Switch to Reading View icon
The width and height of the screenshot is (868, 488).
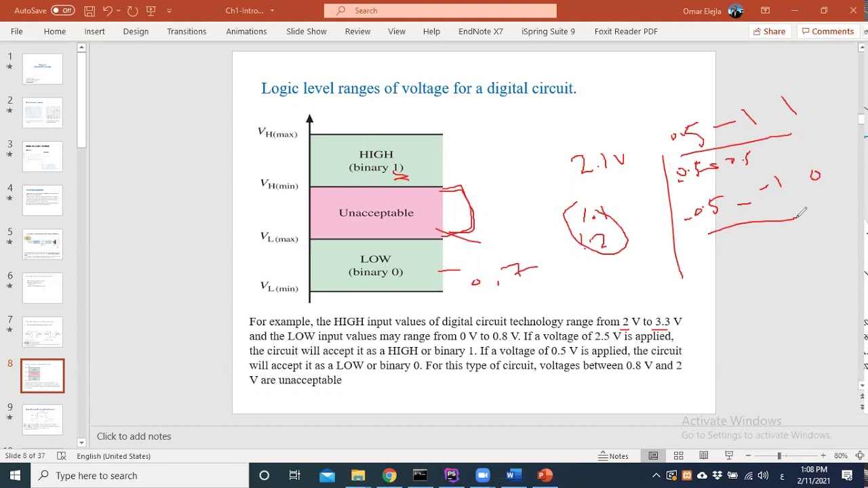tap(704, 456)
